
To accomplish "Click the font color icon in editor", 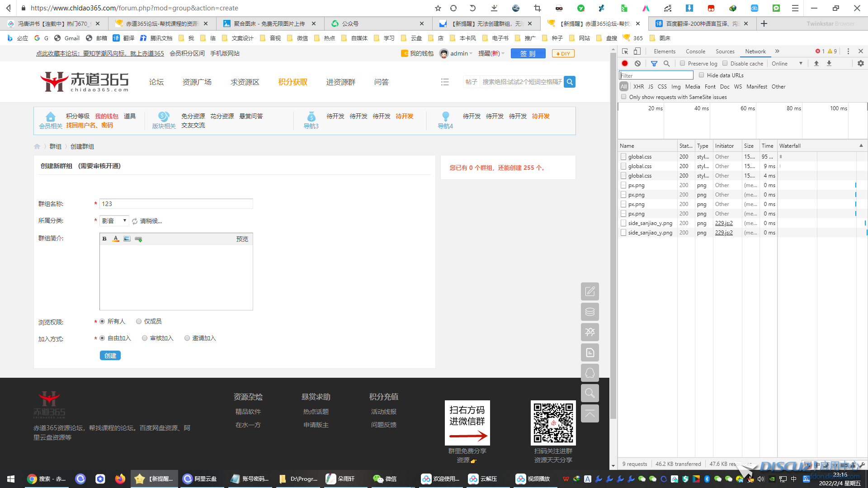I will (x=116, y=239).
